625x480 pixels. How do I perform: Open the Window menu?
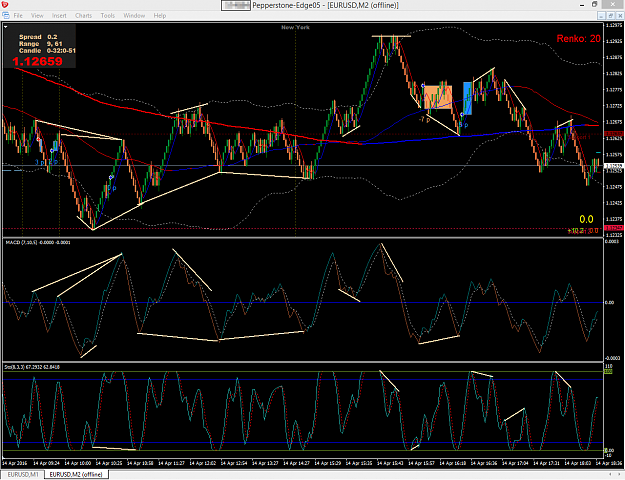[x=134, y=16]
